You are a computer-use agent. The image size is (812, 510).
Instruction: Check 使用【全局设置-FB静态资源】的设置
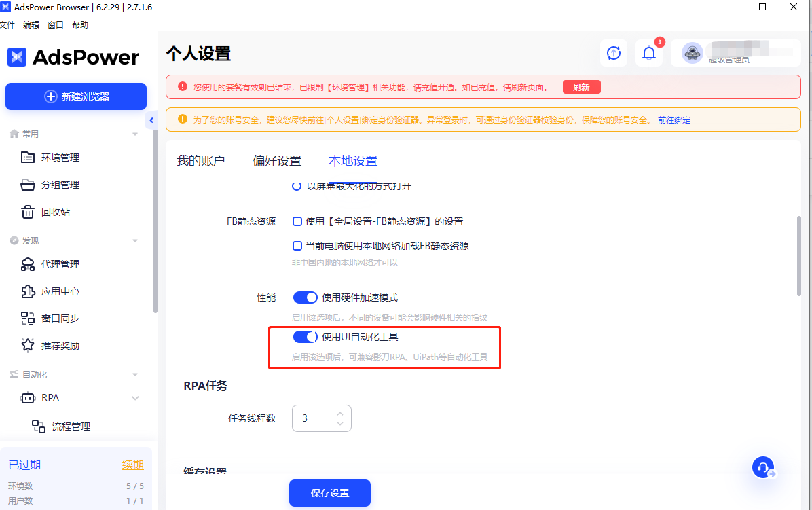(x=296, y=221)
